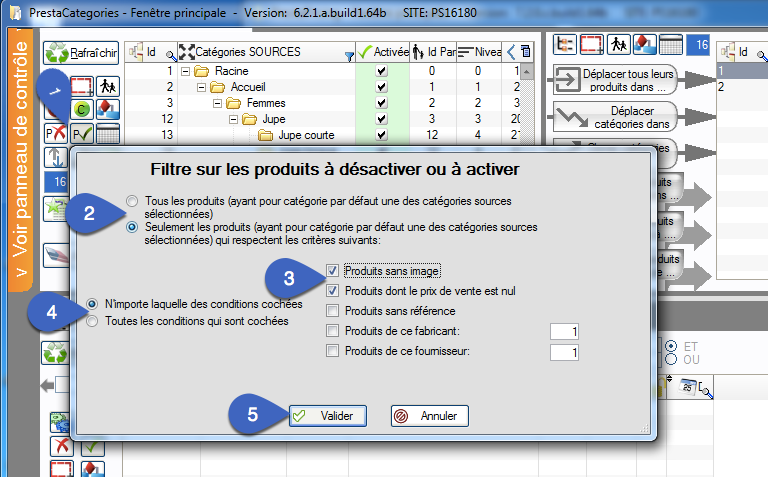The image size is (768, 477).
Task: Click 'Déplacer tous leurs produits dans' button
Action: click(x=616, y=80)
